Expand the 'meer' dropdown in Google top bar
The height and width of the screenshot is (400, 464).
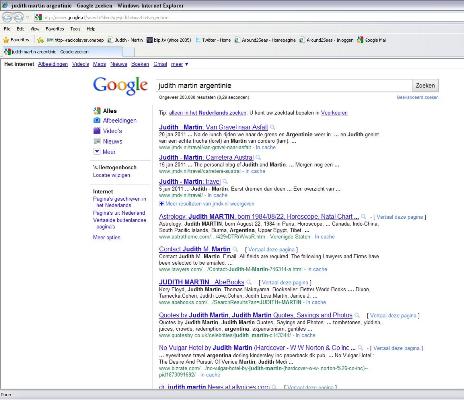[179, 64]
